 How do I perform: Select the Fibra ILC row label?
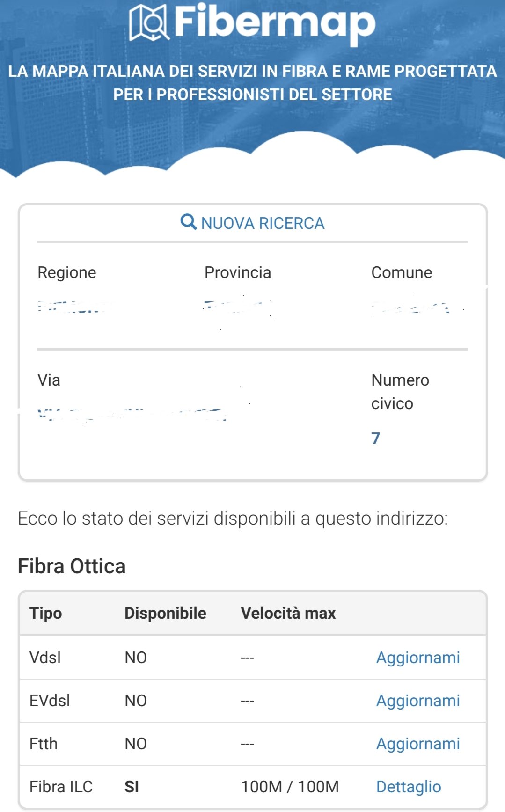tap(61, 787)
